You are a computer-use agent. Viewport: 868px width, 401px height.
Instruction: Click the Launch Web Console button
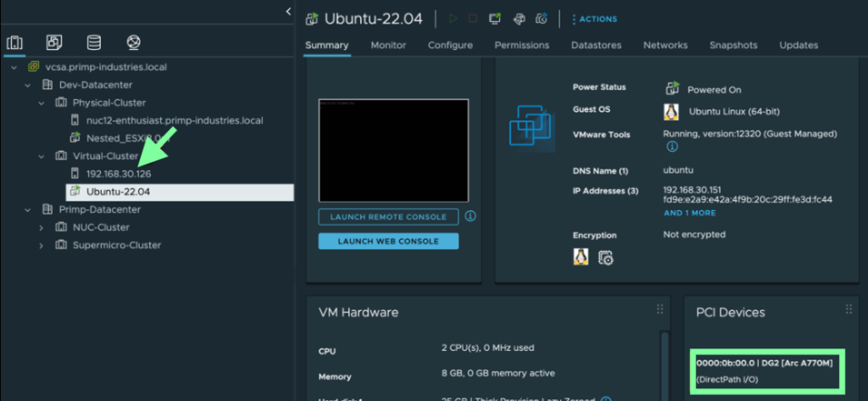point(388,242)
